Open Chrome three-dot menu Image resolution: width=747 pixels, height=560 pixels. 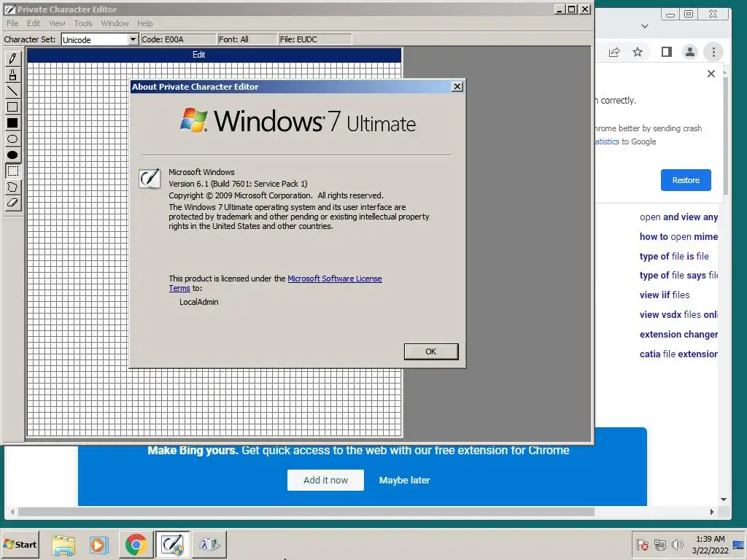pyautogui.click(x=713, y=52)
